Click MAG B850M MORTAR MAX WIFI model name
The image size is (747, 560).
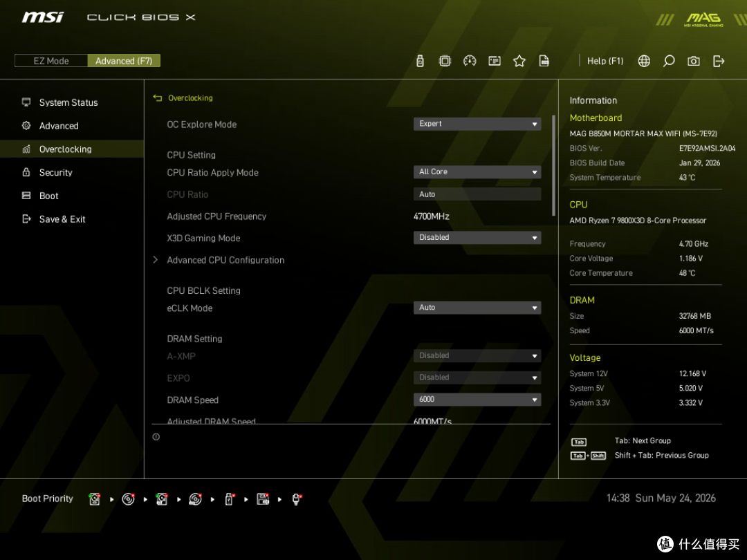pyautogui.click(x=643, y=134)
